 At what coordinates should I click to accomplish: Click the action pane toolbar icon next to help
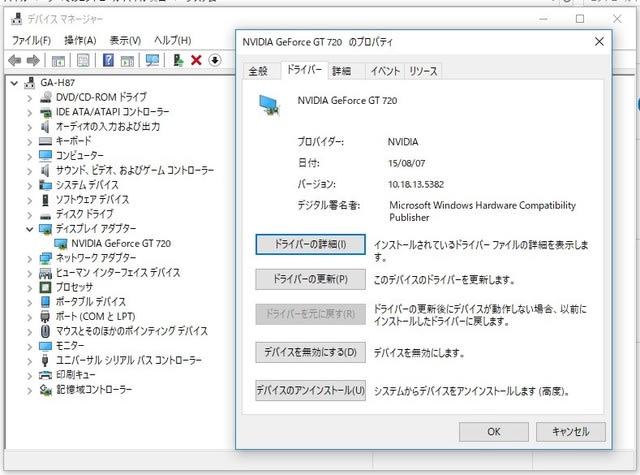(127, 61)
